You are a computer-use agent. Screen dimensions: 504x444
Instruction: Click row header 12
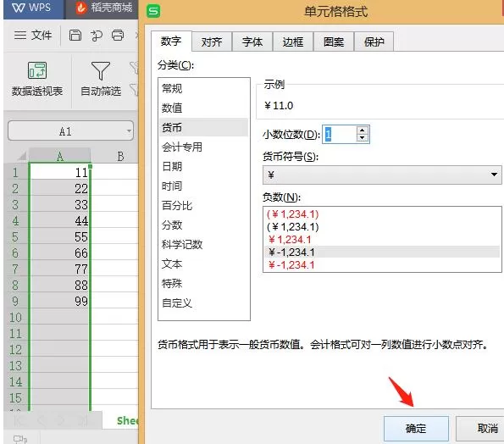point(15,349)
